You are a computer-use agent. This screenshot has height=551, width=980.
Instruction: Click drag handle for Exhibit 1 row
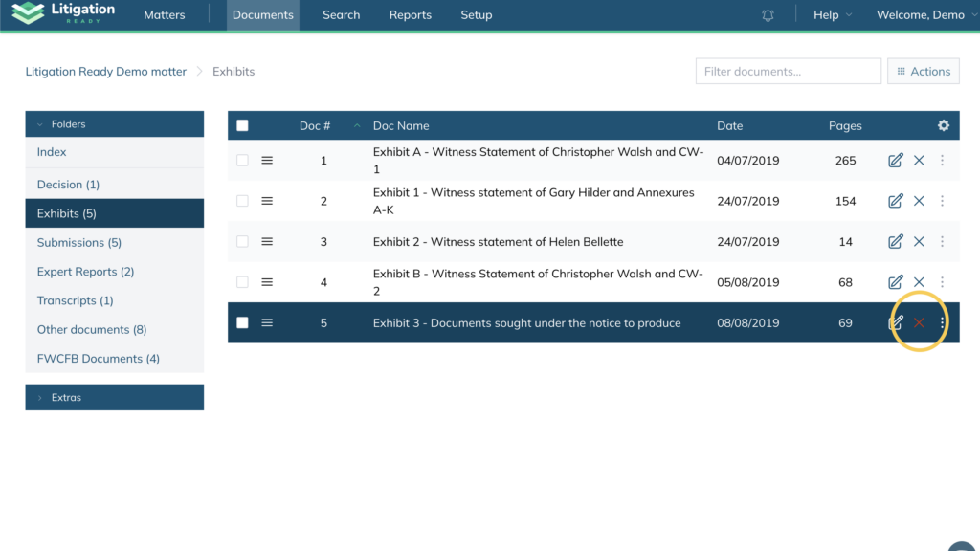[267, 201]
